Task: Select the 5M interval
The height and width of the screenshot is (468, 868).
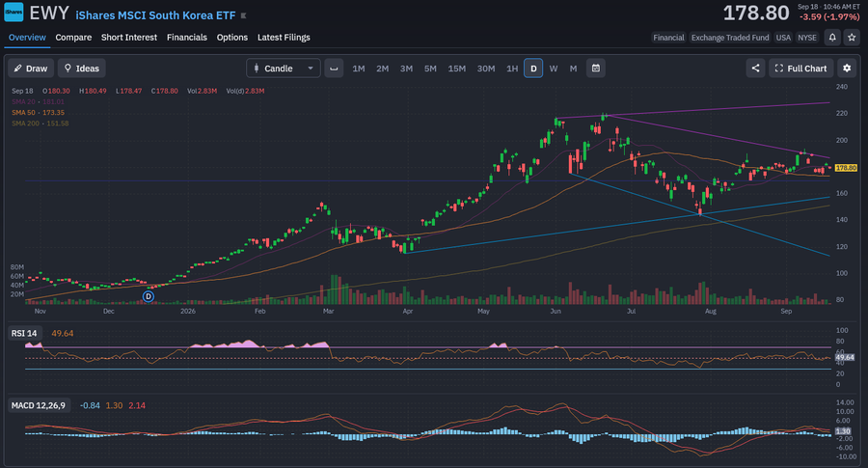Action: pyautogui.click(x=430, y=69)
